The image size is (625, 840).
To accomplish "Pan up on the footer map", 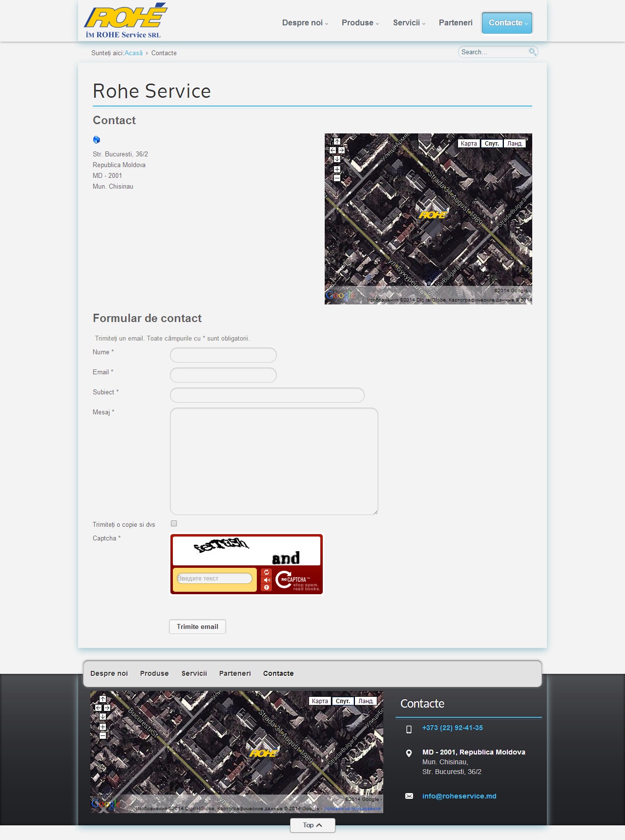I will [x=103, y=699].
